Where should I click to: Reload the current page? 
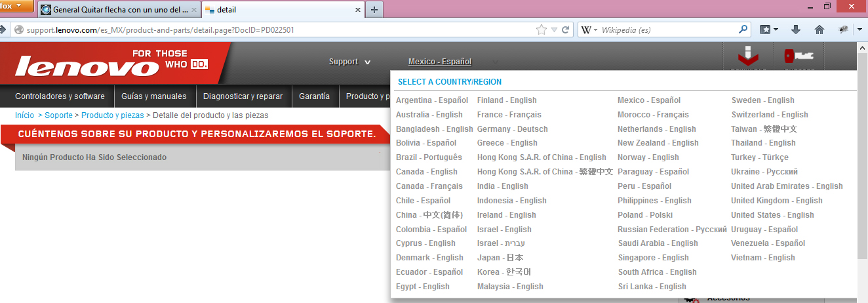pos(565,30)
